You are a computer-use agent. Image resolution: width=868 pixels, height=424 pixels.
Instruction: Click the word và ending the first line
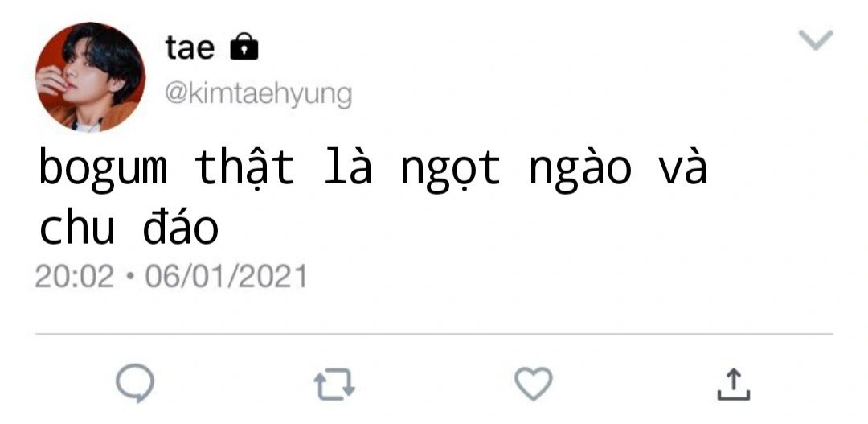682,165
